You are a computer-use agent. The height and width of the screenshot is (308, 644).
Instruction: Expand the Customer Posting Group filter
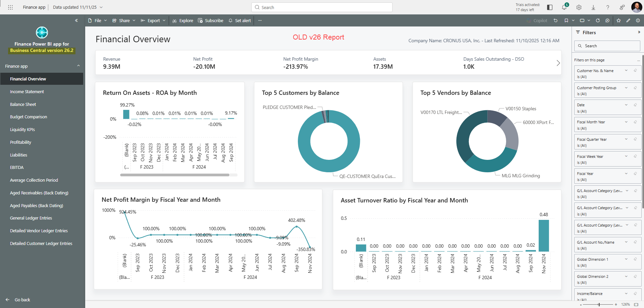(x=626, y=88)
